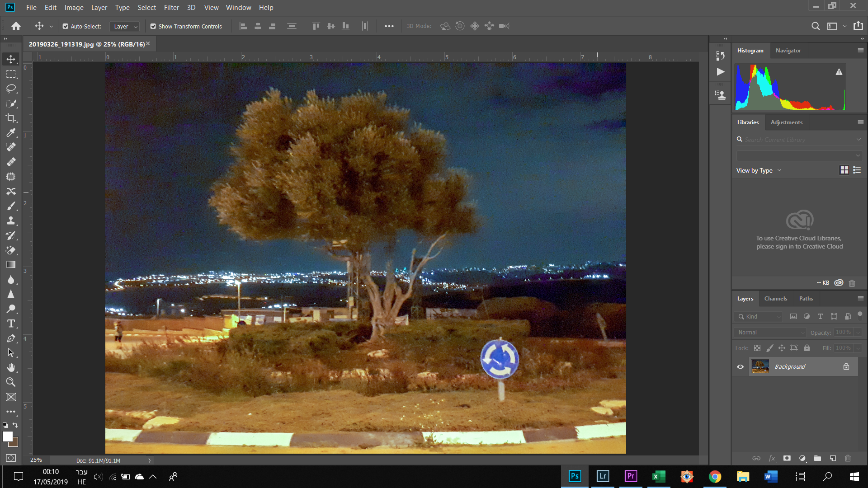Disable Show Transform Controls checkbox

point(153,26)
